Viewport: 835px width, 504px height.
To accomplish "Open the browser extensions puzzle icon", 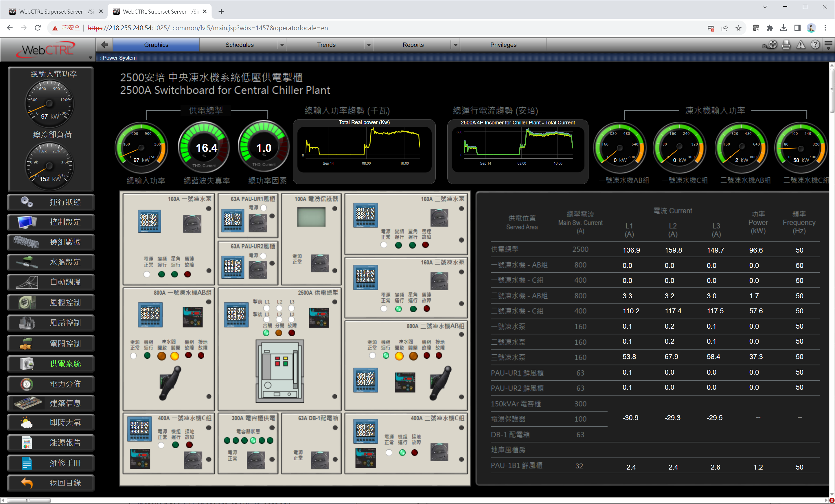I will 770,28.
